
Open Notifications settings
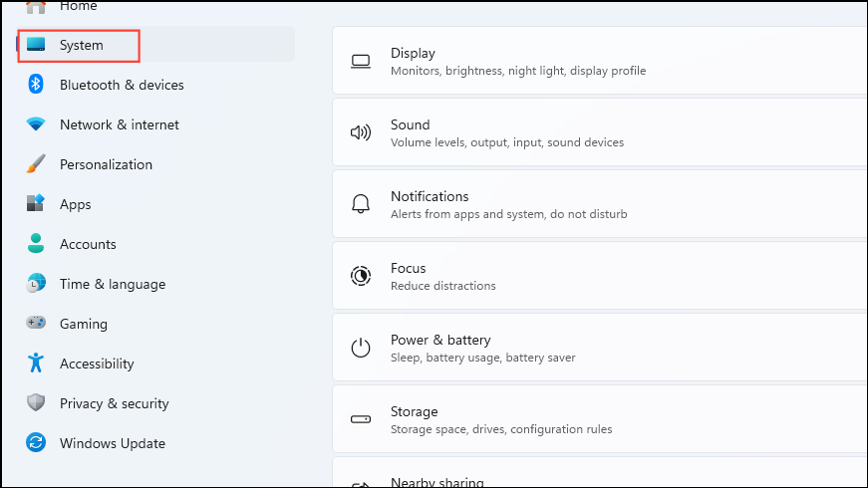pos(598,204)
